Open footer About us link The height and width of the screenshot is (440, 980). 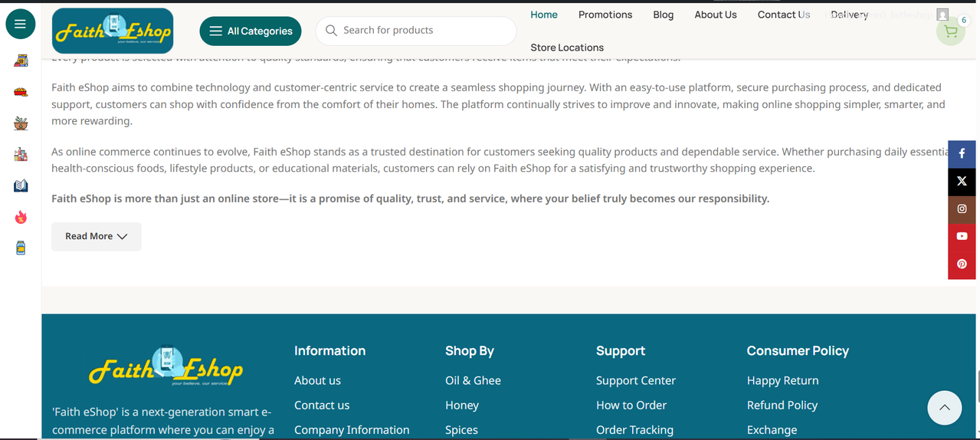317,380
